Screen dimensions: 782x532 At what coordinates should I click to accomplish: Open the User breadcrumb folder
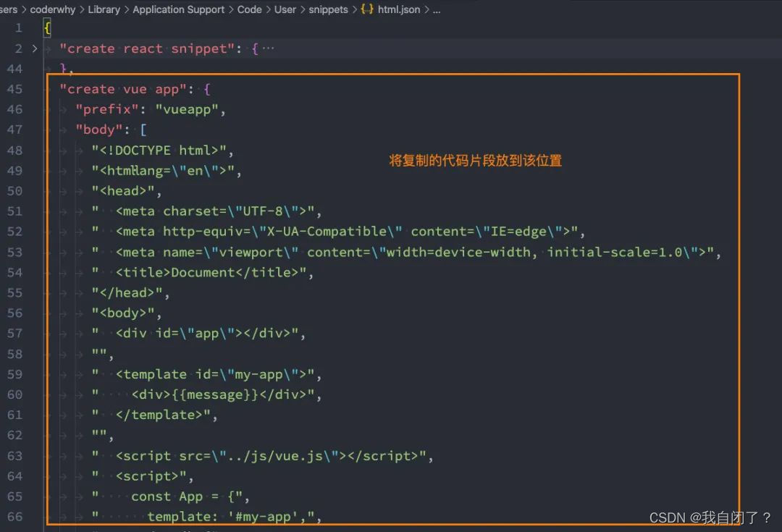tap(285, 9)
